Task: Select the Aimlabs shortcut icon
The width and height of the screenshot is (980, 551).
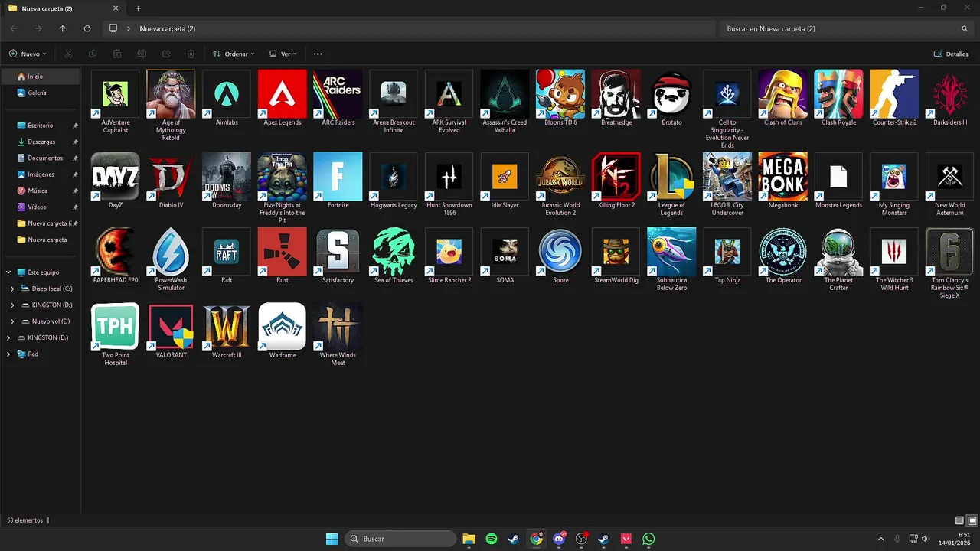Action: coord(227,94)
